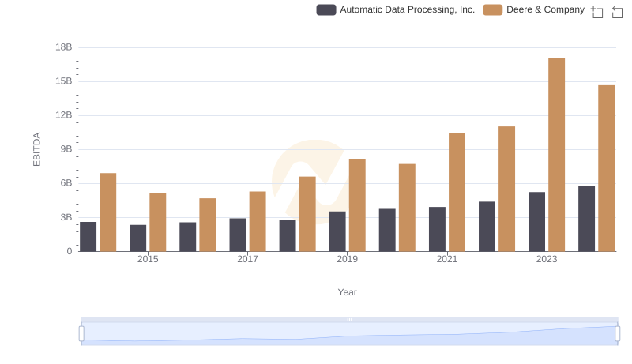The image size is (632, 364).
Task: Click the ADP 2021 dark bar
Action: 437,230
